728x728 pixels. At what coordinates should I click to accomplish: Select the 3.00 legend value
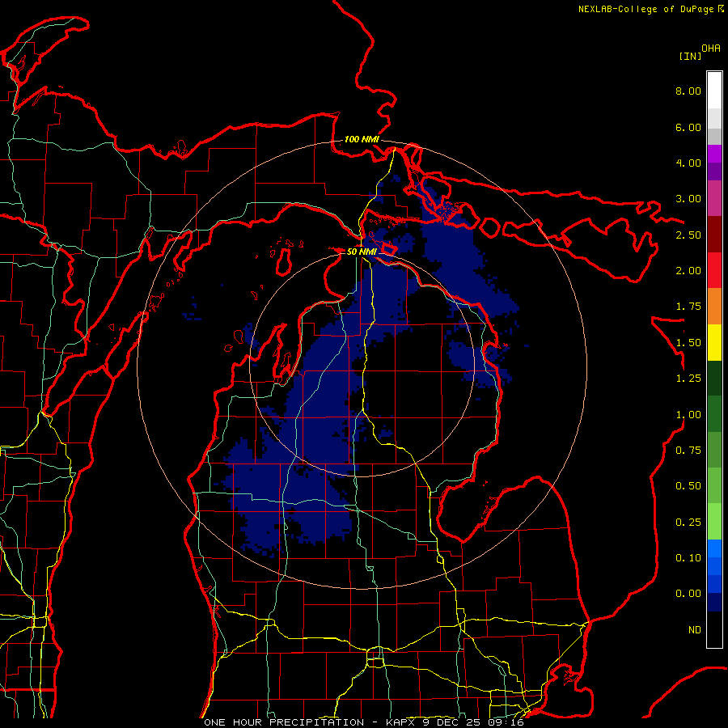(x=688, y=199)
